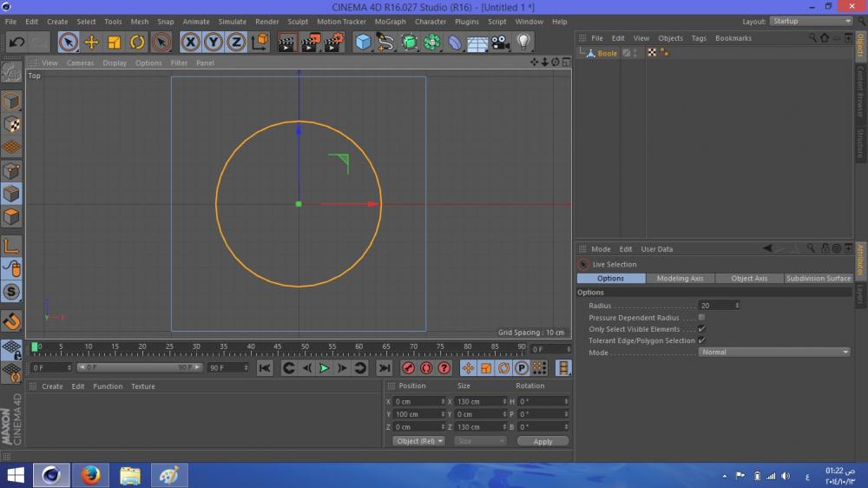Screen dimensions: 868x488
Task: Open the Object (Rel) coordinate dropdown
Action: [x=418, y=441]
